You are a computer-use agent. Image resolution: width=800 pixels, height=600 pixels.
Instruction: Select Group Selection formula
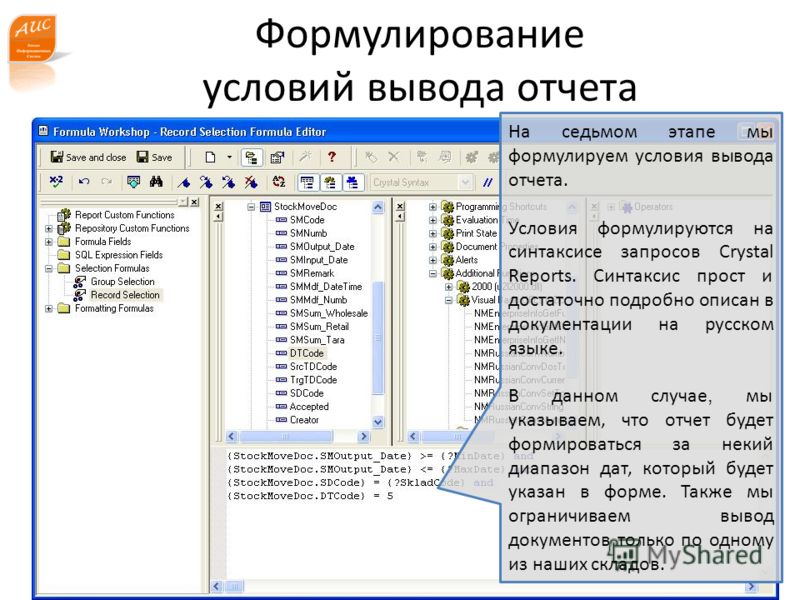pyautogui.click(x=122, y=282)
